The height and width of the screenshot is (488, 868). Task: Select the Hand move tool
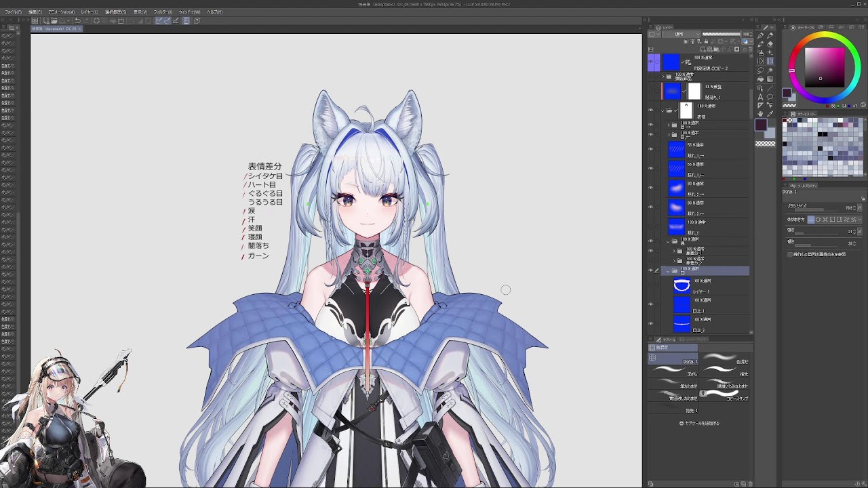click(760, 114)
